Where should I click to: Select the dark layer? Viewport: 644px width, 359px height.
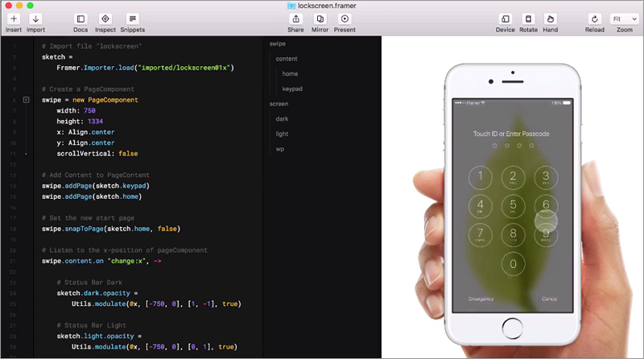(x=282, y=118)
